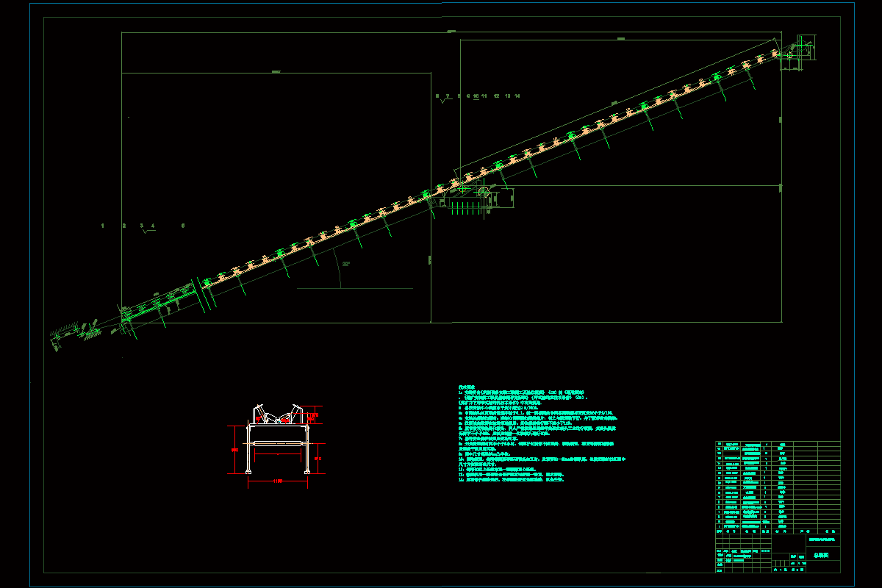882x588 pixels.
Task: Click the technical requirements text block
Action: tap(542, 433)
